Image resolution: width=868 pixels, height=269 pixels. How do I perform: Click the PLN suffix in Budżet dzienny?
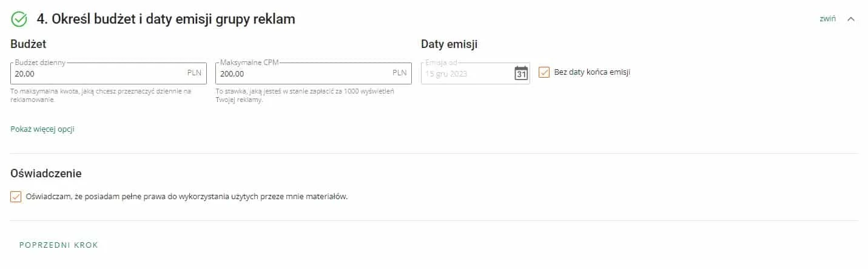click(x=194, y=73)
